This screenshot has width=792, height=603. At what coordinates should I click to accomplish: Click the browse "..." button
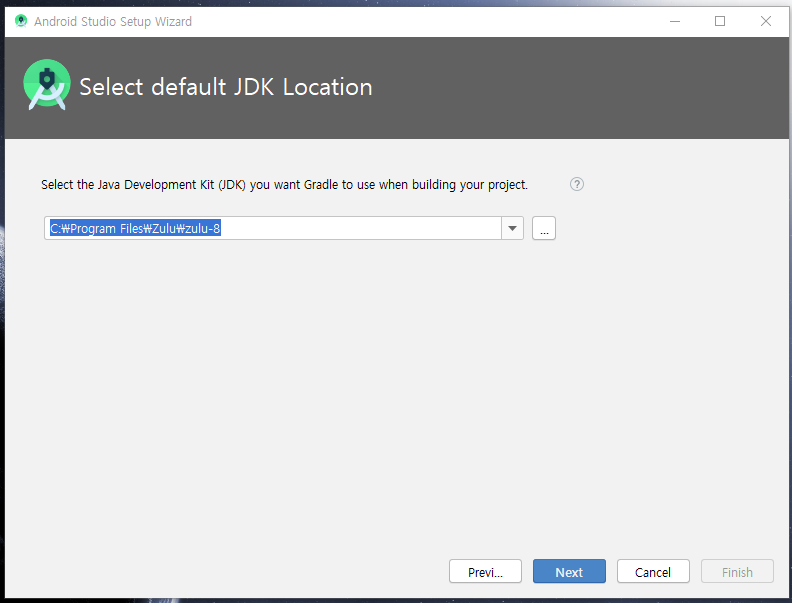coord(544,228)
